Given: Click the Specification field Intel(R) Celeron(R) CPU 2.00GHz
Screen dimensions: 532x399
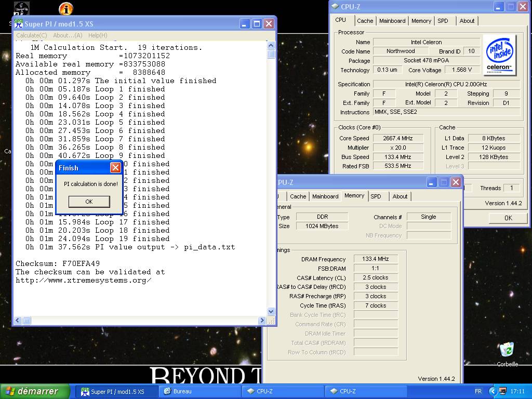Looking at the screenshot, I should coord(446,84).
